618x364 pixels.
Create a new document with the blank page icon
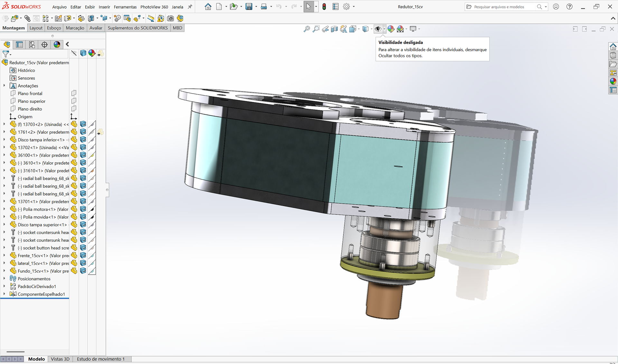tap(219, 7)
